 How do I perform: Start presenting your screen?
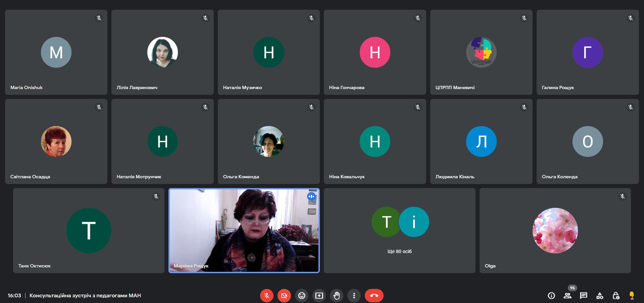(x=319, y=296)
